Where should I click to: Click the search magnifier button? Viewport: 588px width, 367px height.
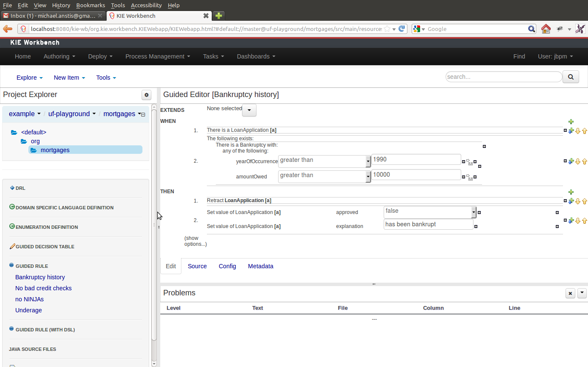click(570, 77)
